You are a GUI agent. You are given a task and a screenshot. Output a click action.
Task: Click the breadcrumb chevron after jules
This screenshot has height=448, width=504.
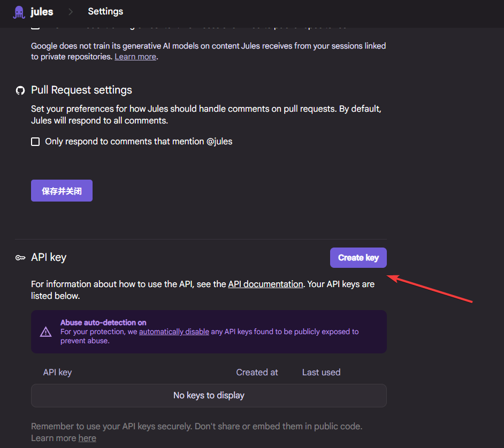pos(71,12)
